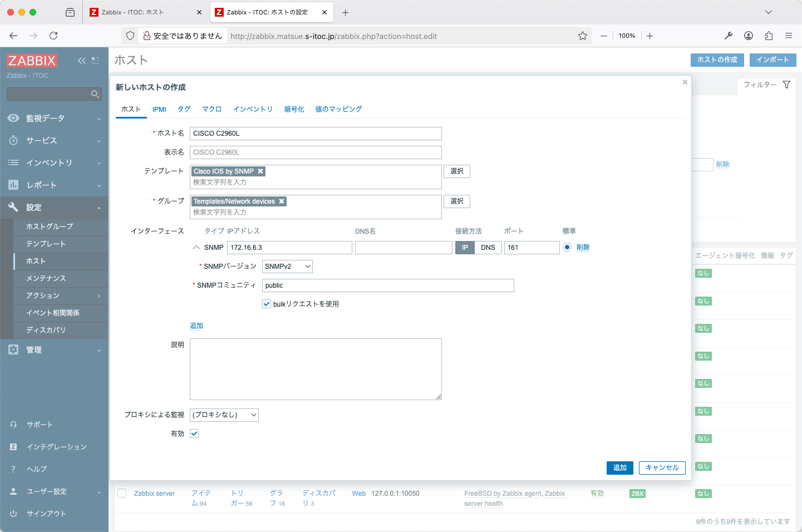
Task: Collapse the Zabbix sidebar with double-chevron icon
Action: pos(82,61)
